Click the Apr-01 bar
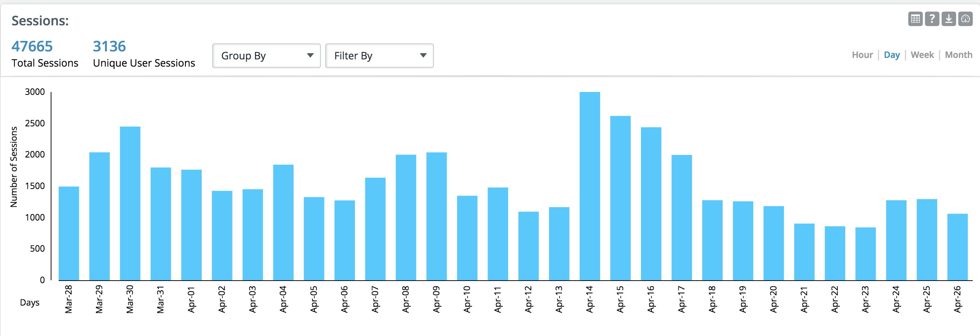Screen dimensions: 980x336 191,225
